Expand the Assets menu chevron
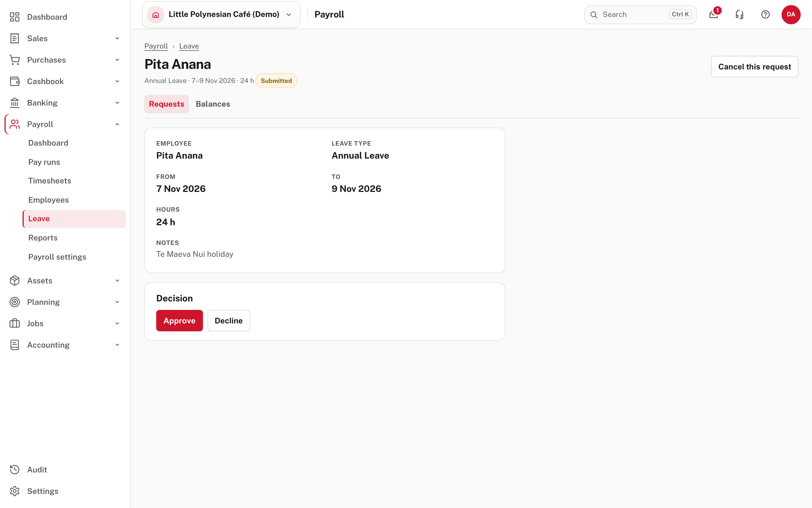Viewport: 812px width, 508px height. 117,281
